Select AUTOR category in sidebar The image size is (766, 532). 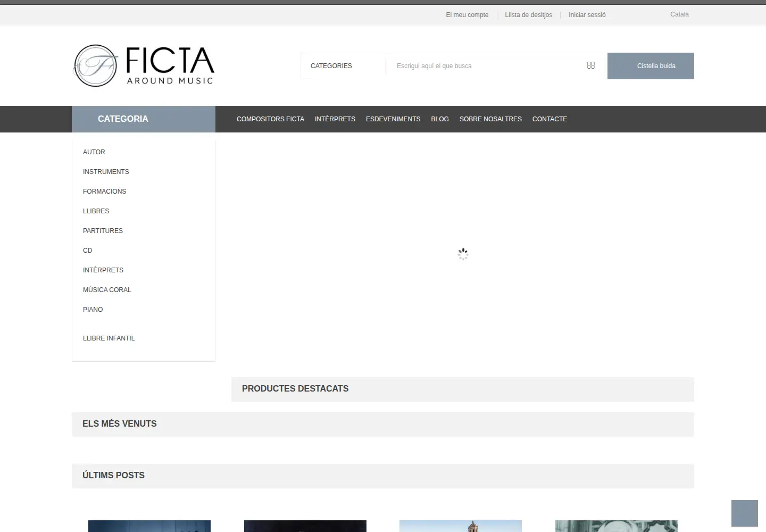pos(94,152)
